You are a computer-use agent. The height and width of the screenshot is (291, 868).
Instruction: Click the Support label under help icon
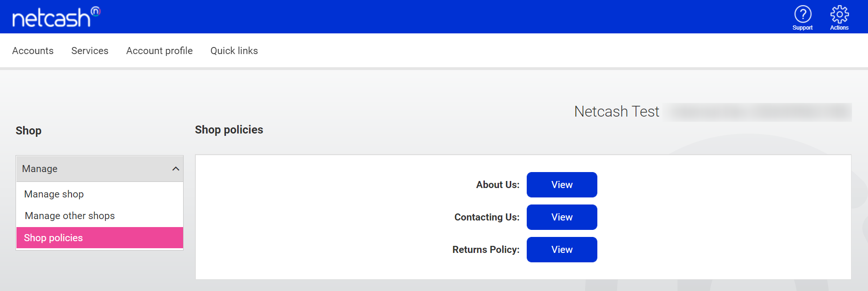pyautogui.click(x=803, y=28)
